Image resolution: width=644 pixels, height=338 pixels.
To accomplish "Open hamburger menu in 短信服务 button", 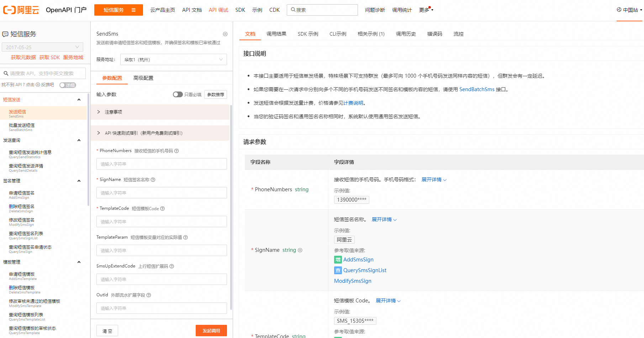I will (134, 10).
